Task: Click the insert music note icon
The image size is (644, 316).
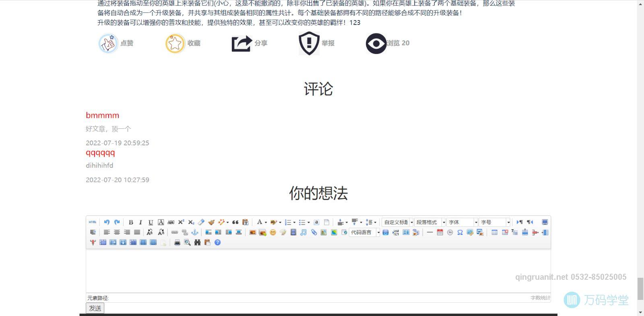Action: tap(303, 232)
